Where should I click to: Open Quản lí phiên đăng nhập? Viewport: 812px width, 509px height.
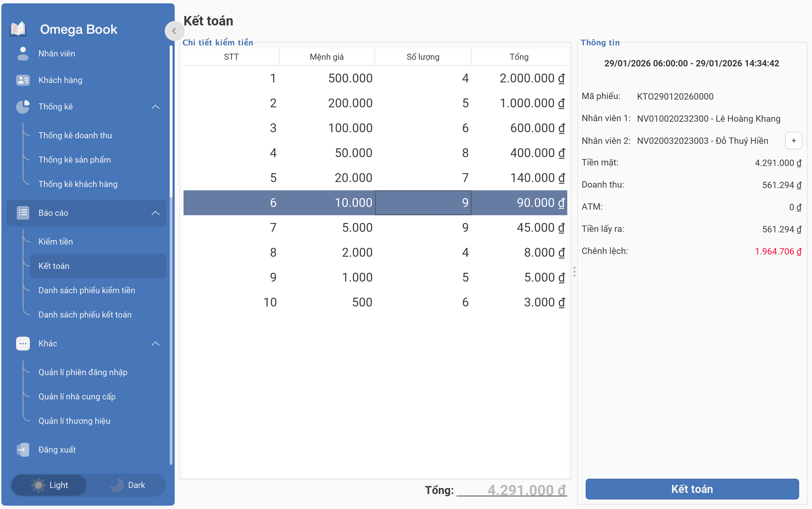pyautogui.click(x=98, y=372)
